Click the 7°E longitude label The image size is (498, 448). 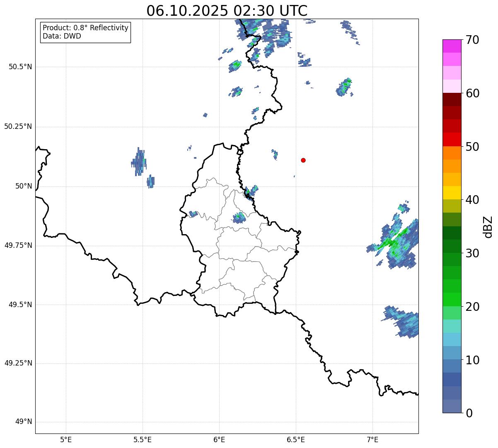tap(372, 439)
